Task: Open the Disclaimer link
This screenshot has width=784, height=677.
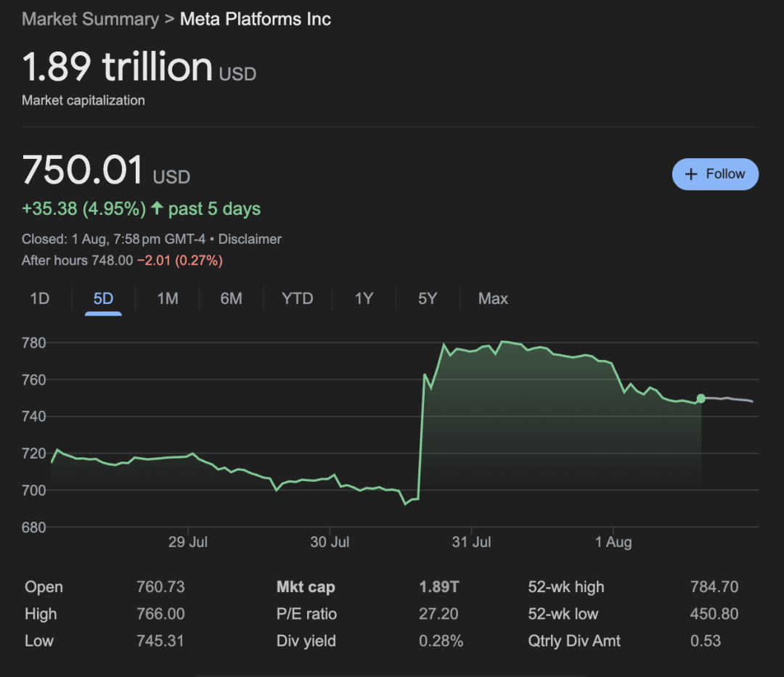Action: point(250,239)
